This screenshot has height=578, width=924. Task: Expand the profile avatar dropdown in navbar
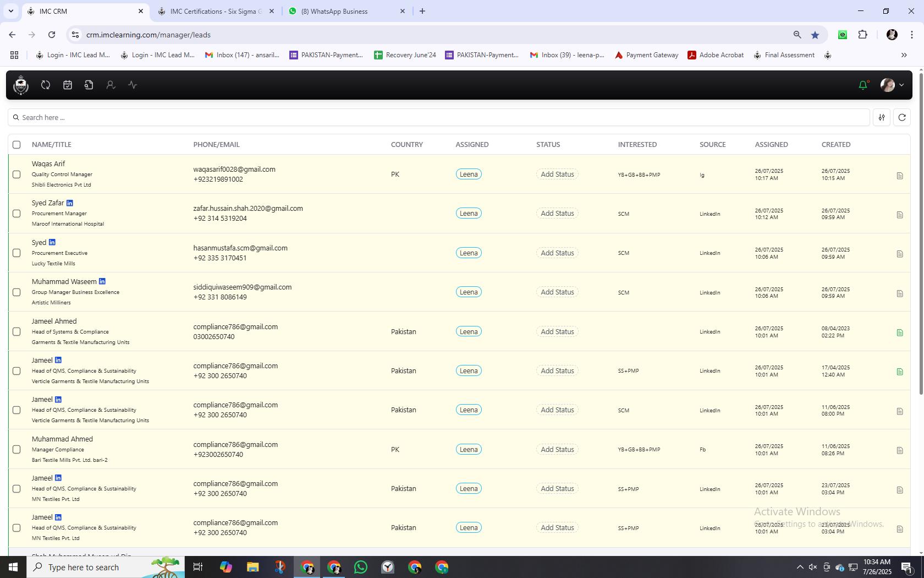point(901,85)
